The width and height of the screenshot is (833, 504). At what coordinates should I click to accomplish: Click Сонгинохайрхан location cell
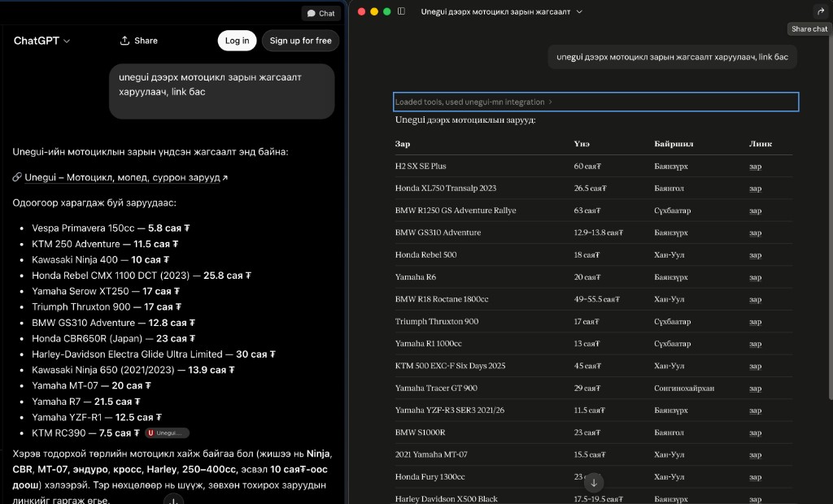click(683, 389)
